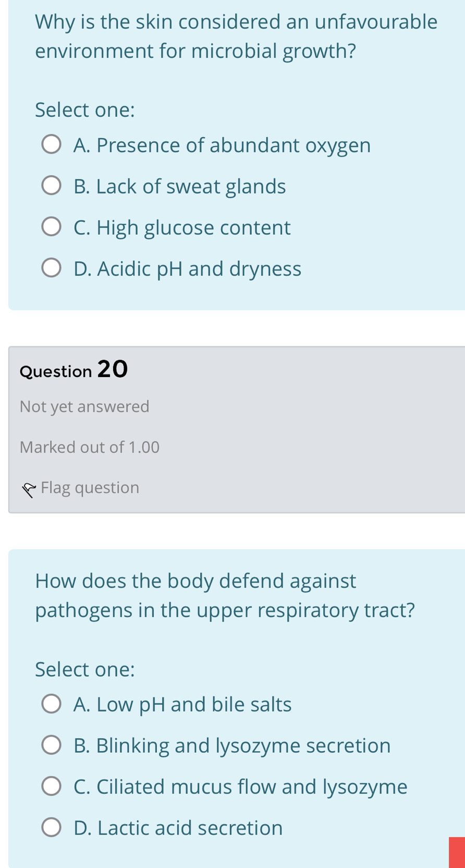Click the Question 20 heading
The width and height of the screenshot is (465, 868).
pyautogui.click(x=74, y=369)
